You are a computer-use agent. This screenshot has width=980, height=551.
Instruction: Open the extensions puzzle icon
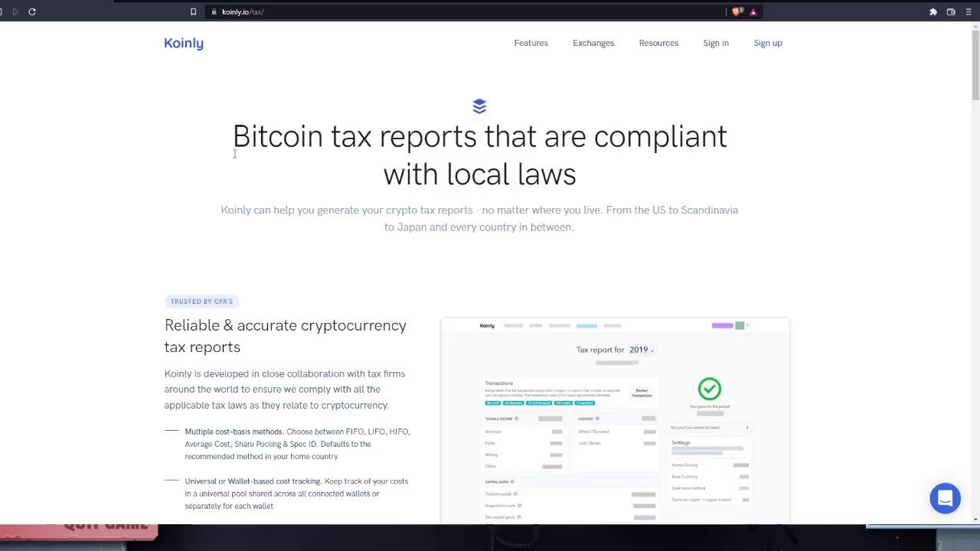coord(933,11)
